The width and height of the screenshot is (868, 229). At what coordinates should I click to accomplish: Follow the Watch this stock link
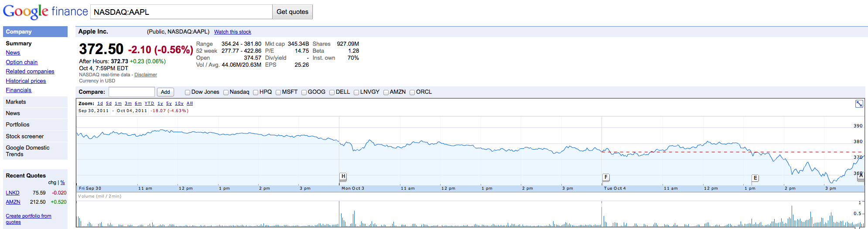(x=232, y=32)
